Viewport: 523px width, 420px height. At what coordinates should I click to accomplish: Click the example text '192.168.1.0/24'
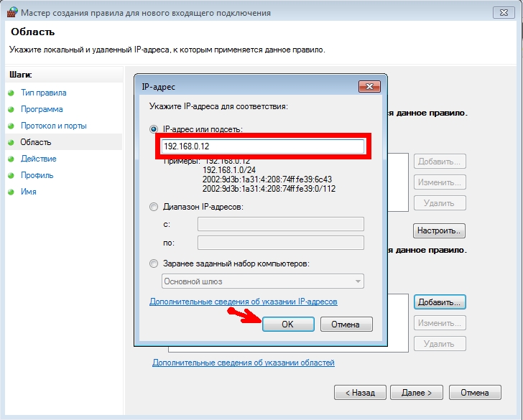(229, 170)
